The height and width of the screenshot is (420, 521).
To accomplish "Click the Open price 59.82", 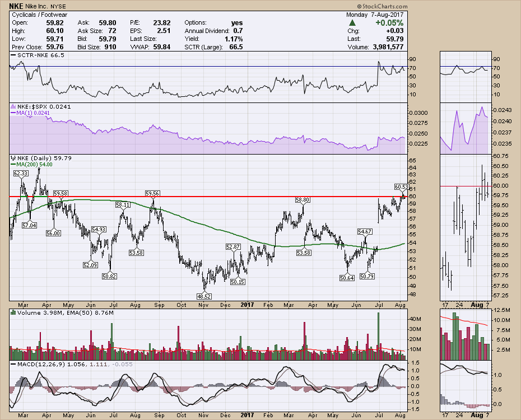I will pos(55,22).
